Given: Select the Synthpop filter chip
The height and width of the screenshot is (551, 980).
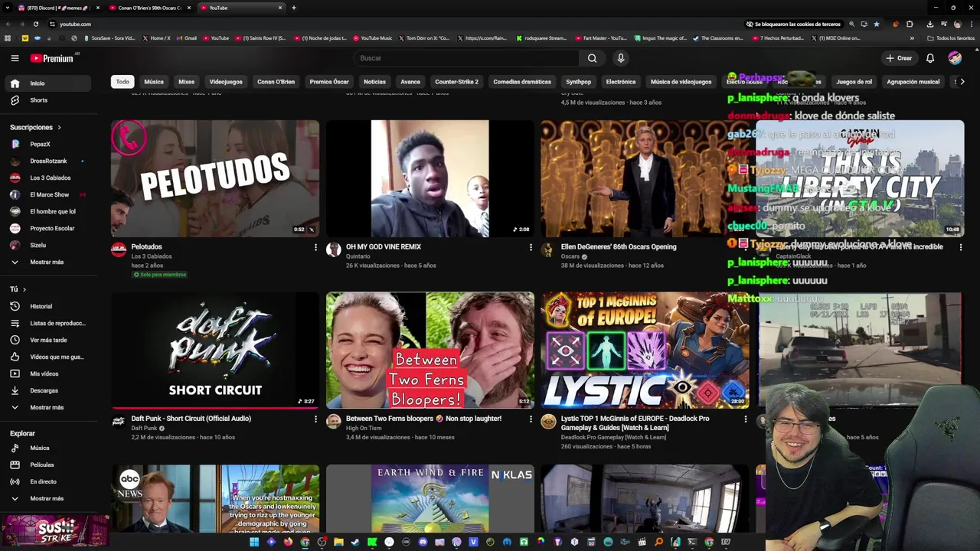Looking at the screenshot, I should tap(578, 82).
